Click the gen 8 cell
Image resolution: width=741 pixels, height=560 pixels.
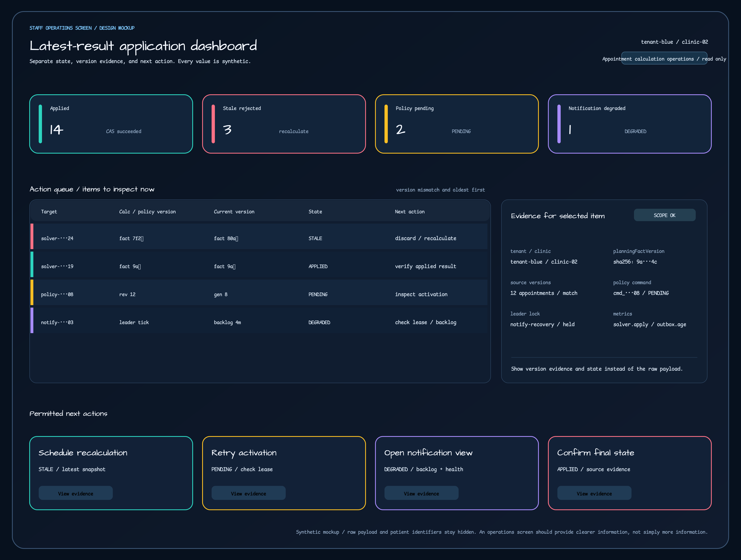click(221, 295)
